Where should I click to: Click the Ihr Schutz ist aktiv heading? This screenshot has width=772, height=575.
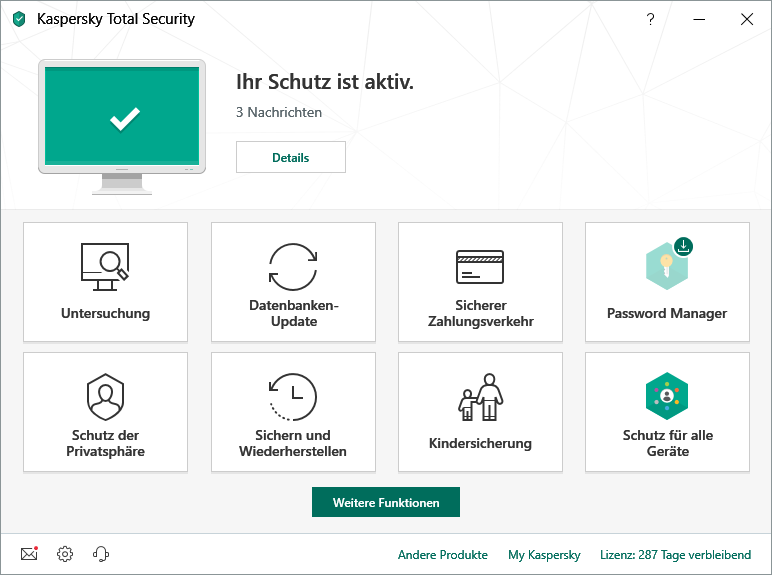coord(325,82)
